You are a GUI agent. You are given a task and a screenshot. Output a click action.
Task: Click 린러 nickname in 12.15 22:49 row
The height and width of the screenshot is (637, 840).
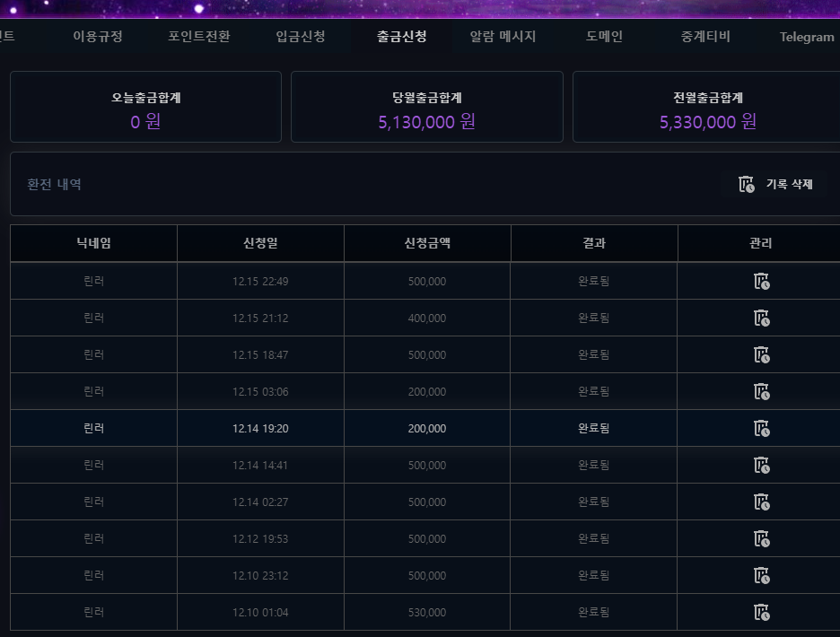click(x=93, y=281)
